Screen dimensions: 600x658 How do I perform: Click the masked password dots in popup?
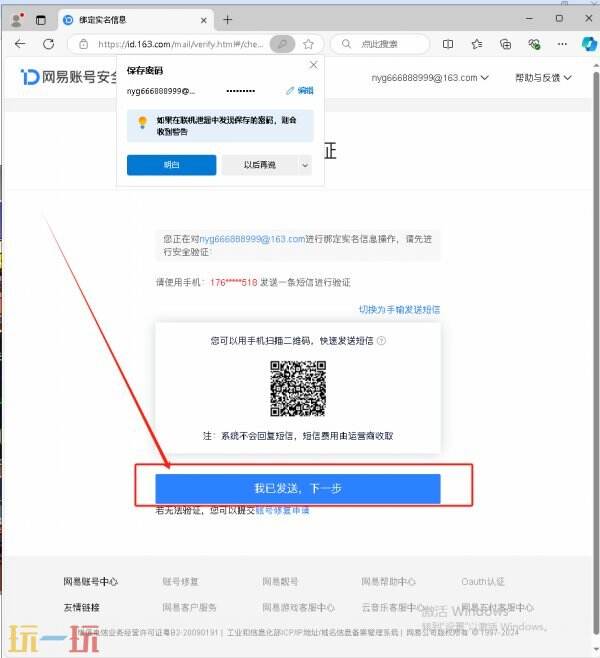point(240,91)
